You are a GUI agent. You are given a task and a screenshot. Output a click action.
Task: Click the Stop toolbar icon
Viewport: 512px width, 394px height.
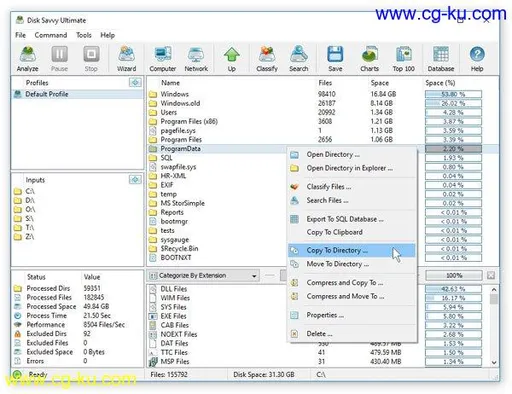point(91,59)
